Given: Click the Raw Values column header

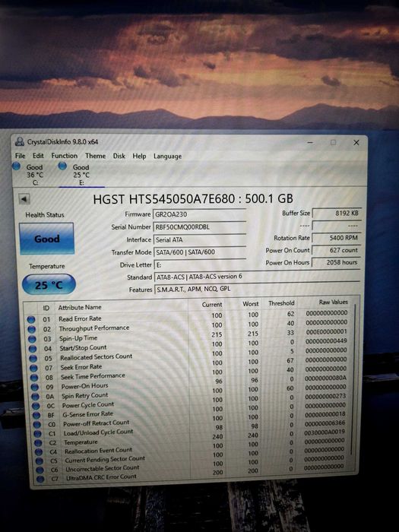Looking at the screenshot, I should [333, 302].
